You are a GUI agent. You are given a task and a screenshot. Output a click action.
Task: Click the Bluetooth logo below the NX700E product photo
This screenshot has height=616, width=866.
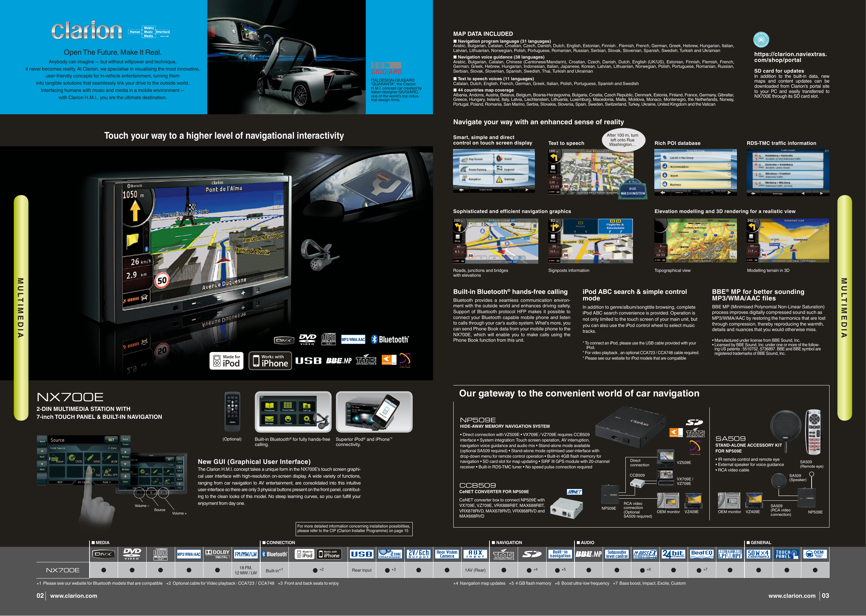[x=390, y=339]
